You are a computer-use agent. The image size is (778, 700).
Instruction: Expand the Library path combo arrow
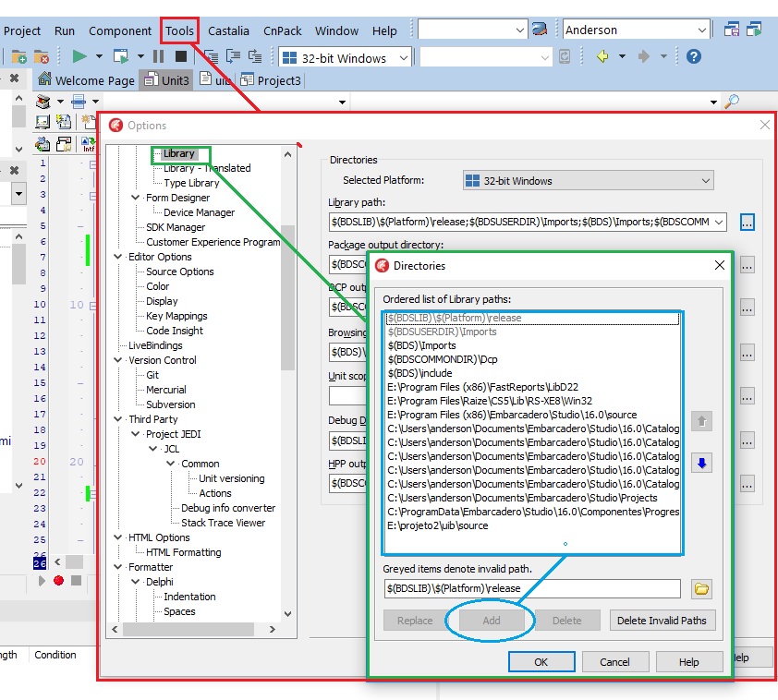pyautogui.click(x=719, y=222)
